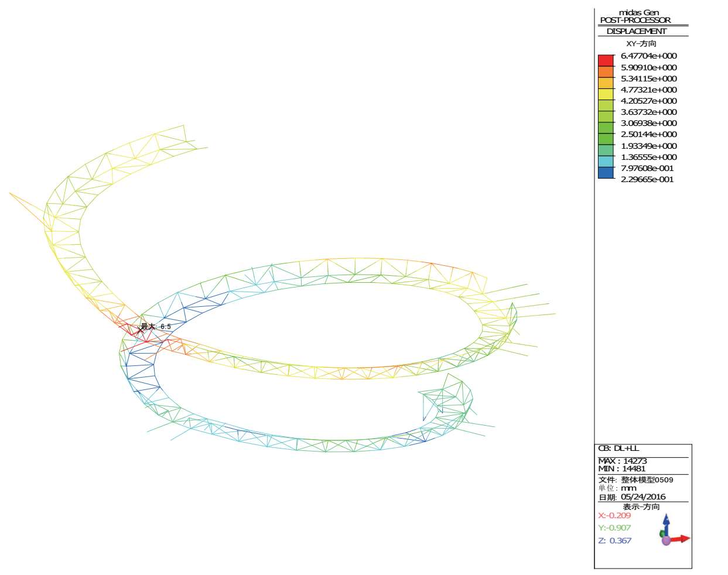Click the DISPLACEMENT heading
The width and height of the screenshot is (728, 575).
(x=636, y=31)
